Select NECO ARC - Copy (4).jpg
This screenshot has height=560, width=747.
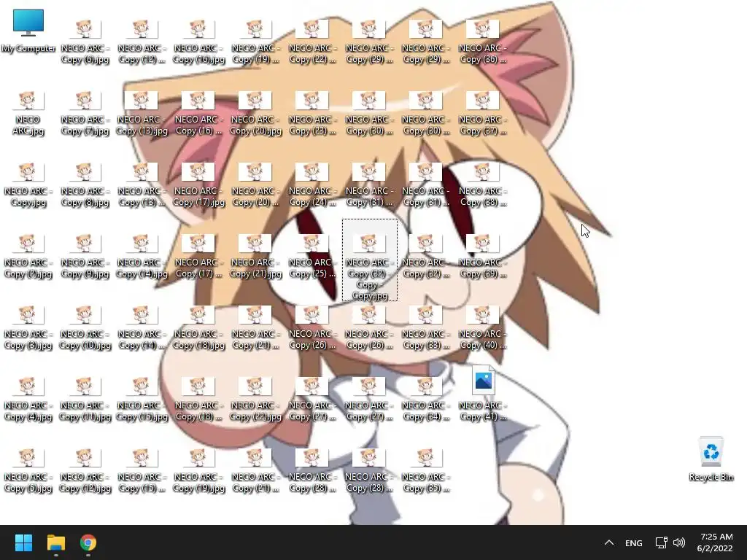(x=28, y=399)
